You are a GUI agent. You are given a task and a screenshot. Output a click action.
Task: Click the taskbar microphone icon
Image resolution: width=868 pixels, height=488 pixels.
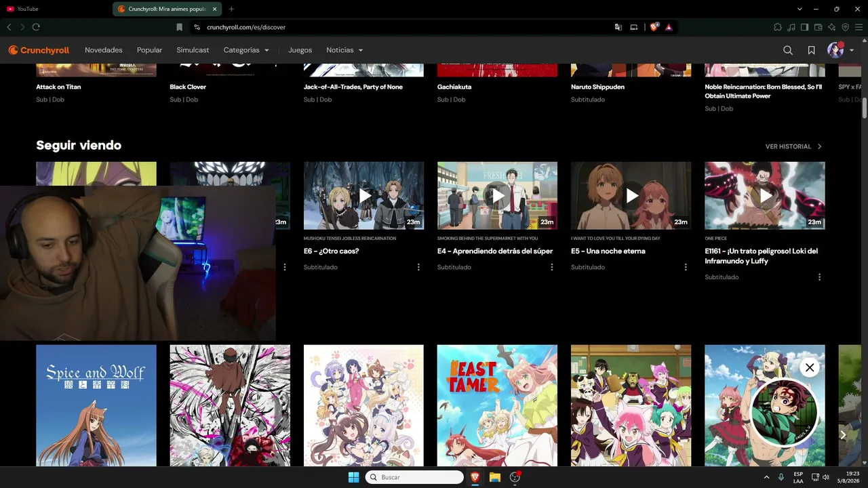781,477
